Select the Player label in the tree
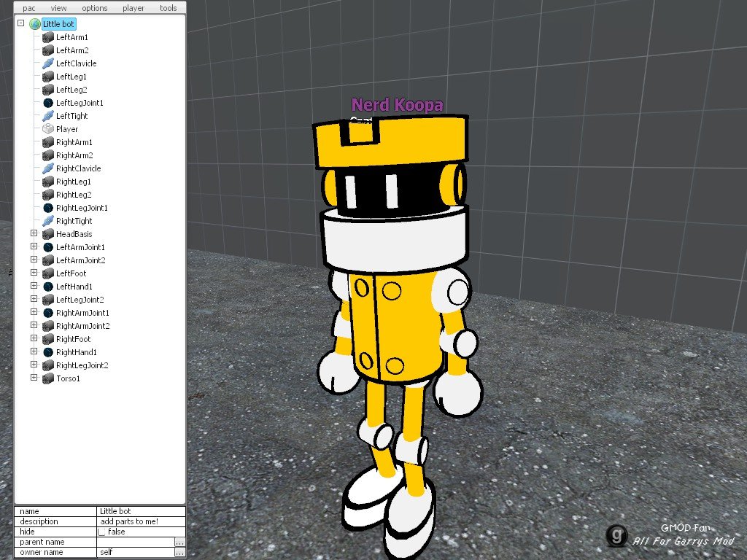747x560 pixels. tap(66, 129)
